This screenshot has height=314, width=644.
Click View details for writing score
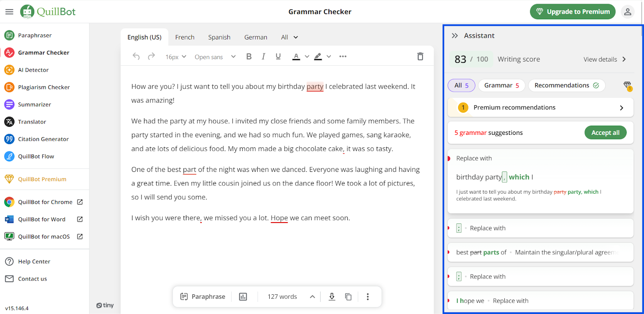coord(605,59)
